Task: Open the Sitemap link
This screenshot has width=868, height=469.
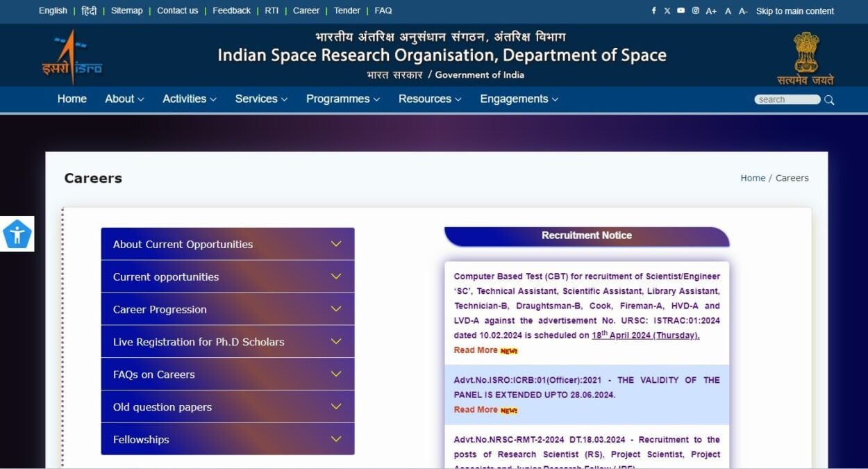Action: [126, 10]
